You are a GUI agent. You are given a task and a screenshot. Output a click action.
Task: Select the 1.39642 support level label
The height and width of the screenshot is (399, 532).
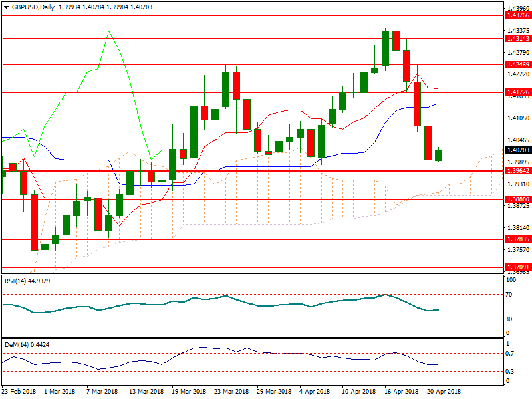click(517, 171)
